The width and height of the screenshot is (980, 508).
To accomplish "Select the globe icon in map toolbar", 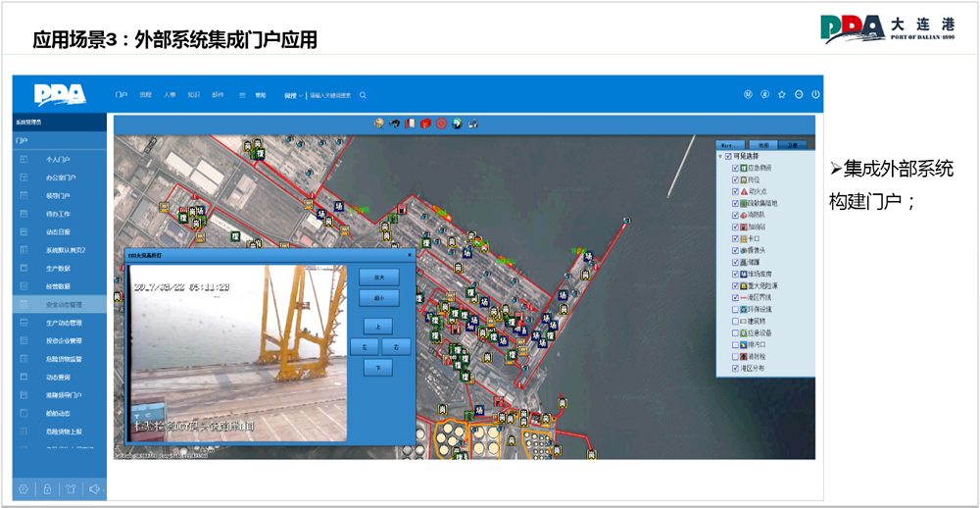I will tap(378, 124).
